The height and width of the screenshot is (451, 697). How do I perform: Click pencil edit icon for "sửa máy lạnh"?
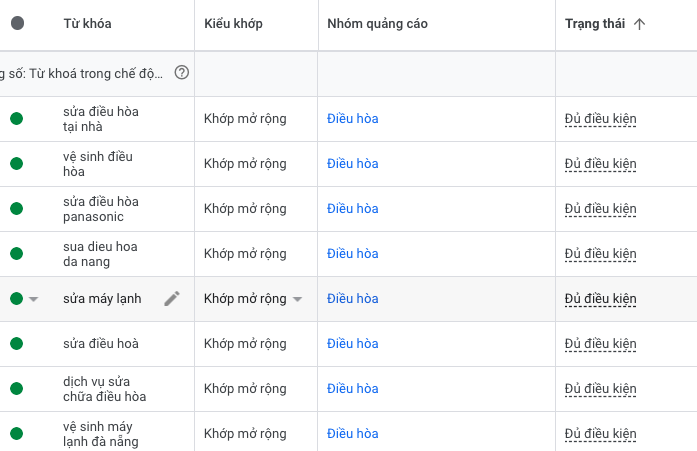point(172,298)
